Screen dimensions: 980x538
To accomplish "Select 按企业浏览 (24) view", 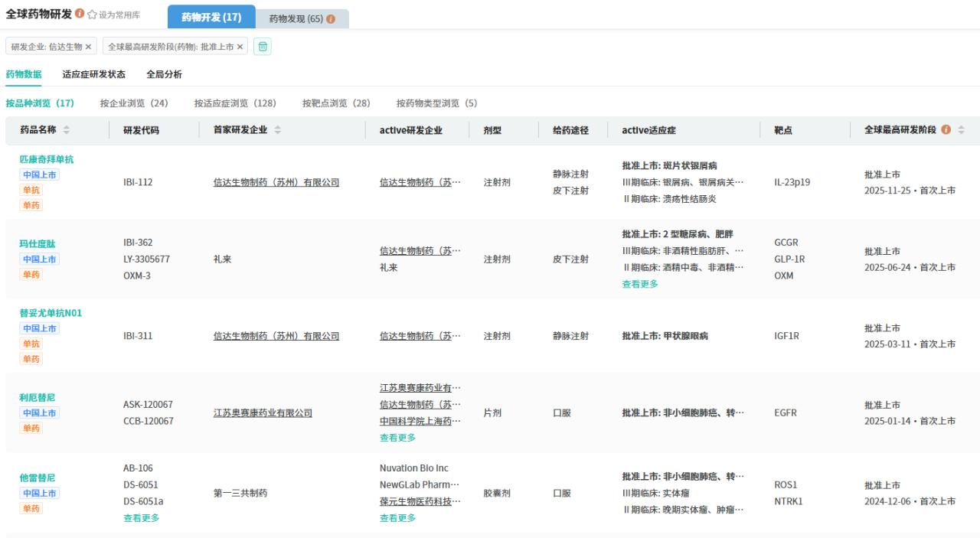I will coord(134,103).
